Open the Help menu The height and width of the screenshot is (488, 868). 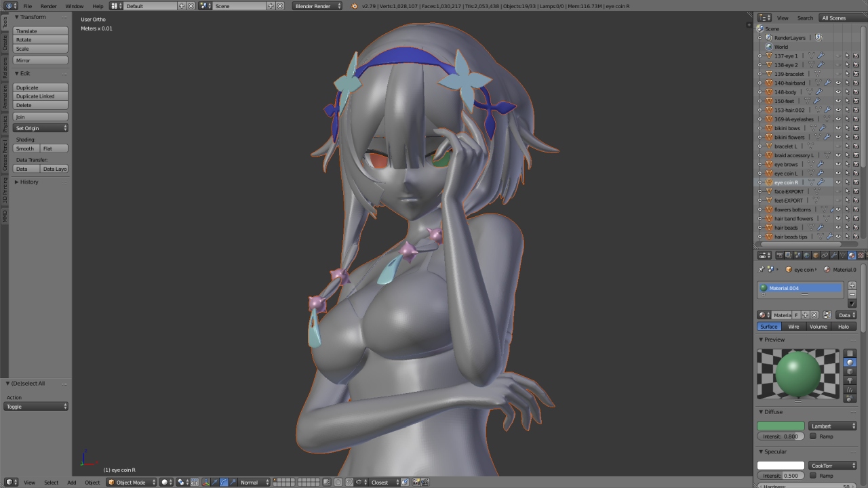pos(98,6)
